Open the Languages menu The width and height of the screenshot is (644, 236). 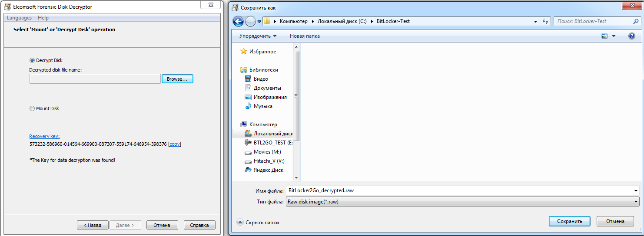[19, 18]
